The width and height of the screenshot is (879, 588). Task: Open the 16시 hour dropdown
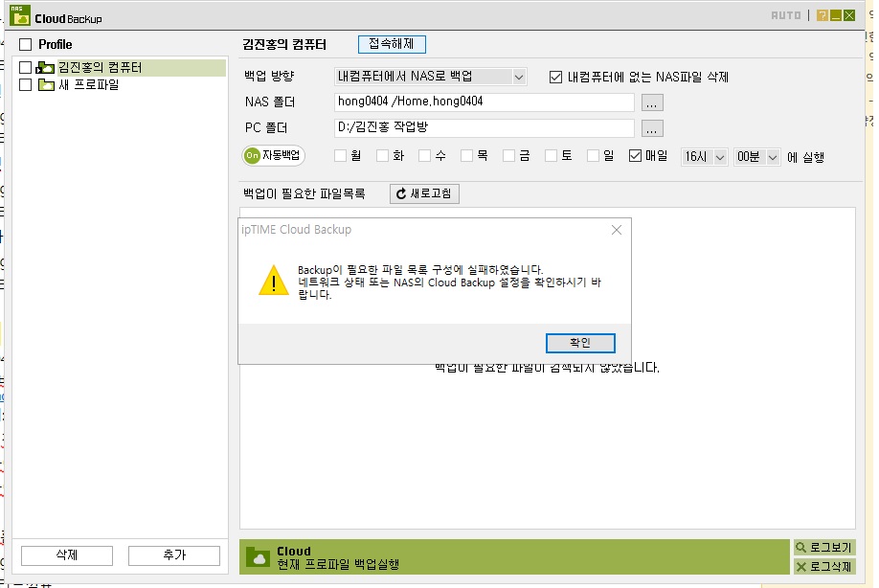pos(704,157)
